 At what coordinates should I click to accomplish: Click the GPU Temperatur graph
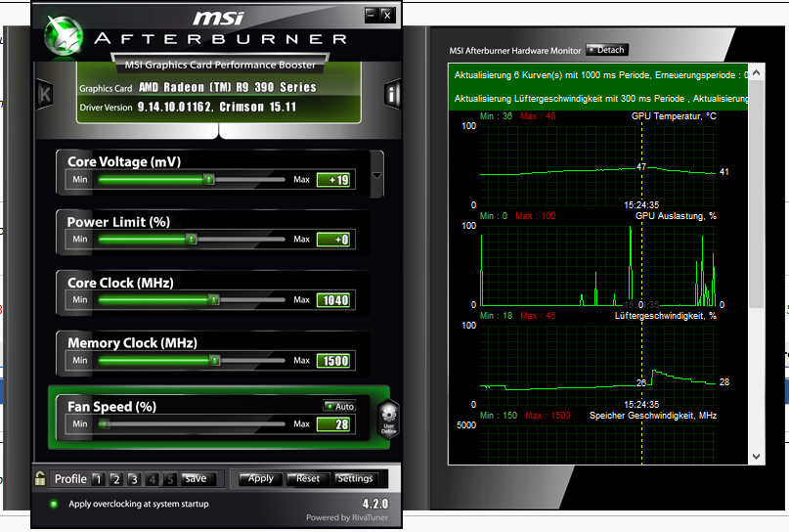597,165
